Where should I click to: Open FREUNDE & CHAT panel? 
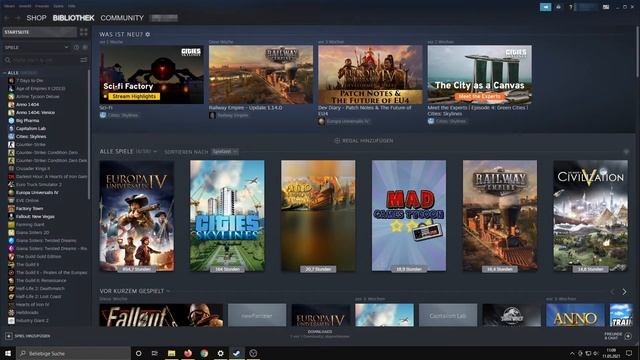pyautogui.click(x=618, y=336)
